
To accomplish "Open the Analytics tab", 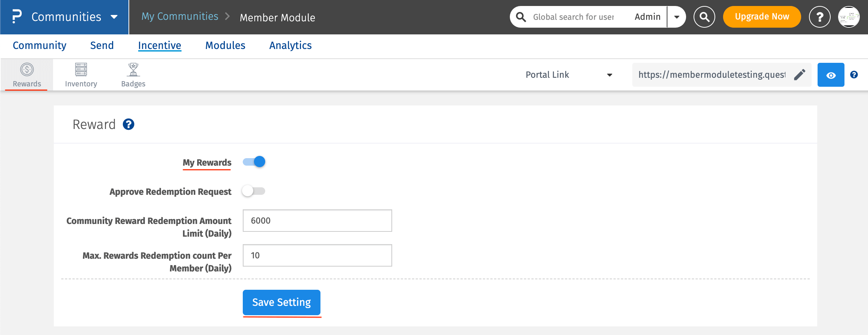I will coord(290,45).
